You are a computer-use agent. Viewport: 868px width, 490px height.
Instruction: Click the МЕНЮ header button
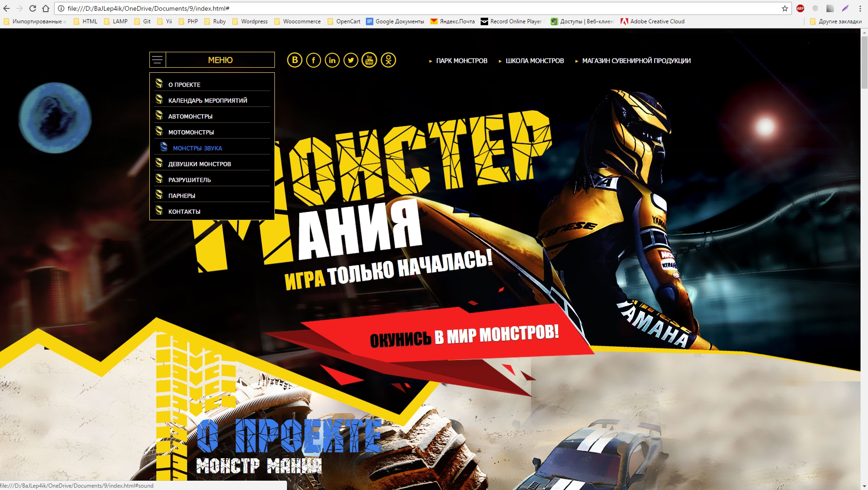point(220,60)
